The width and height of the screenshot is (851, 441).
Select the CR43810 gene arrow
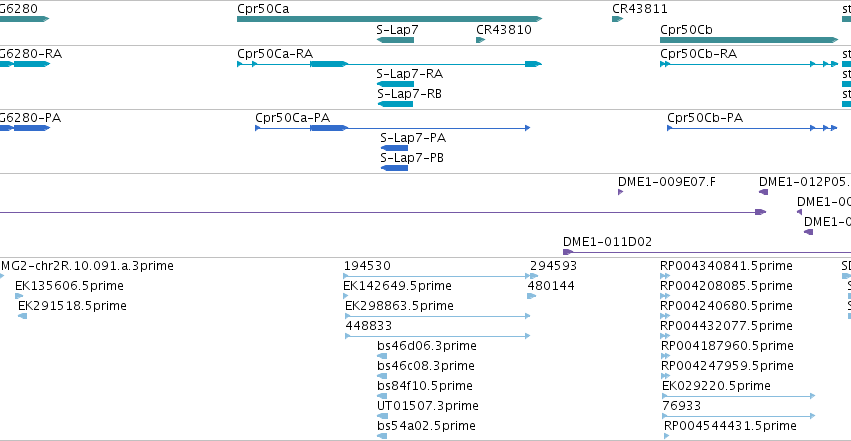(480, 40)
